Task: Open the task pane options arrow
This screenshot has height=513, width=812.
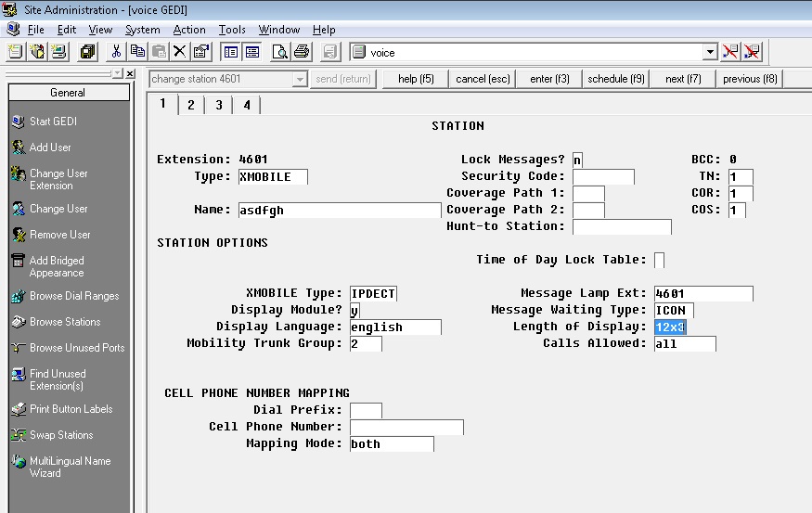Action: 118,73
